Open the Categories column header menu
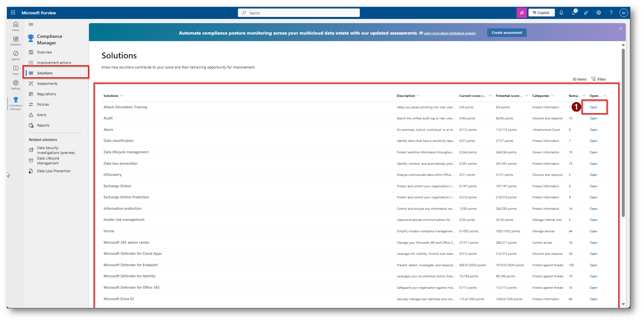 click(x=543, y=96)
